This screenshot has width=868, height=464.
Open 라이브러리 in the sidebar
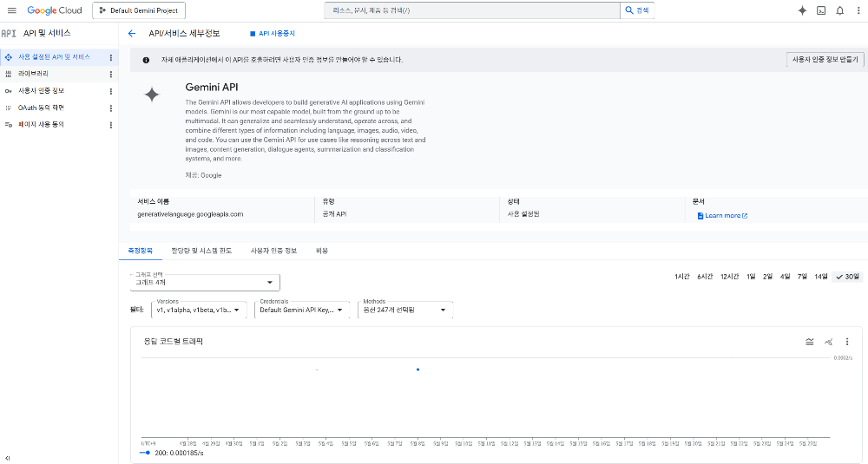point(33,74)
